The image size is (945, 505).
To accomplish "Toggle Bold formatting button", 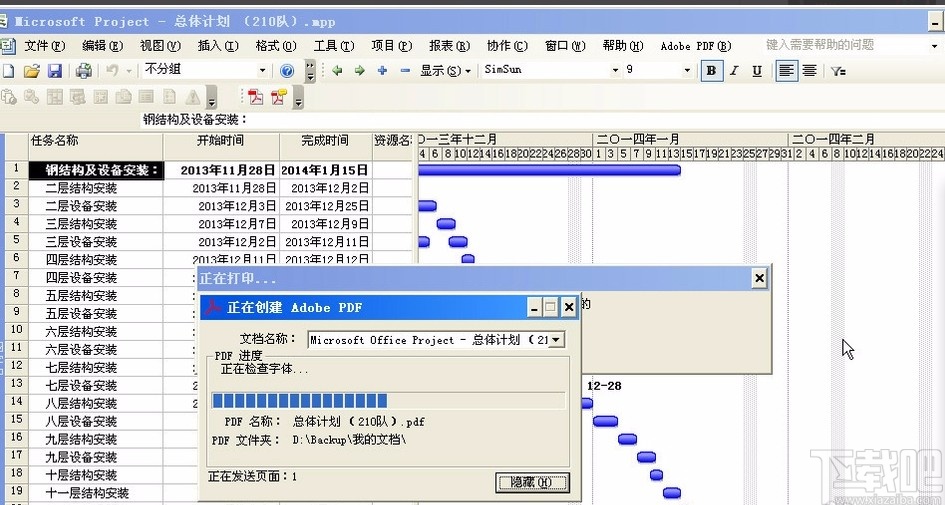I will point(711,71).
